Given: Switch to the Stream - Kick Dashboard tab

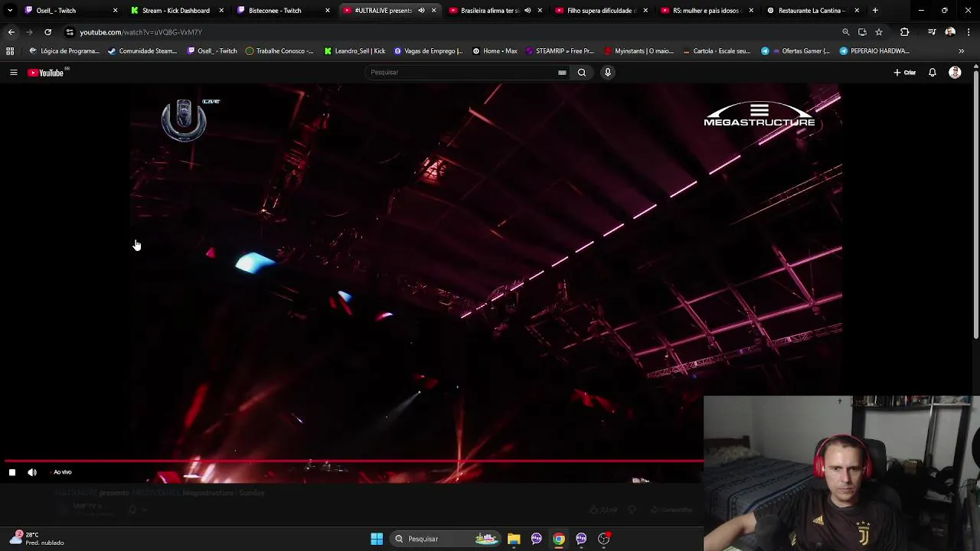Looking at the screenshot, I should tap(177, 11).
